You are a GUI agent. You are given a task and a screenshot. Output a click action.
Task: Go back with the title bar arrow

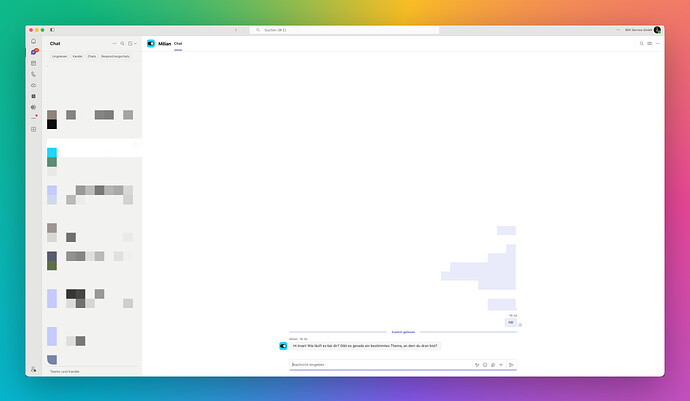click(x=236, y=30)
